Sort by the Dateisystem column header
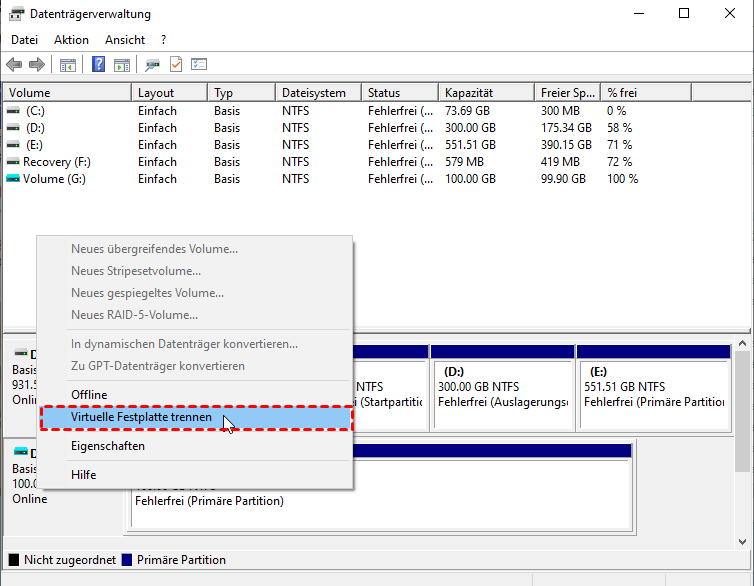Image resolution: width=754 pixels, height=586 pixels. point(319,93)
